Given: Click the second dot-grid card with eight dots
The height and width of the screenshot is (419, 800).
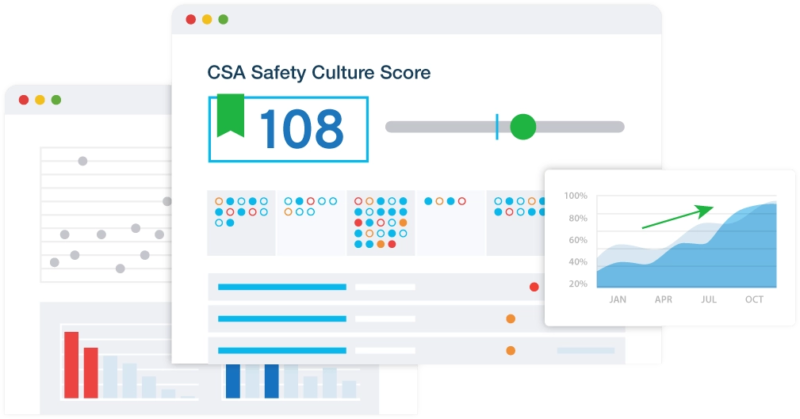Looking at the screenshot, I should 311,223.
